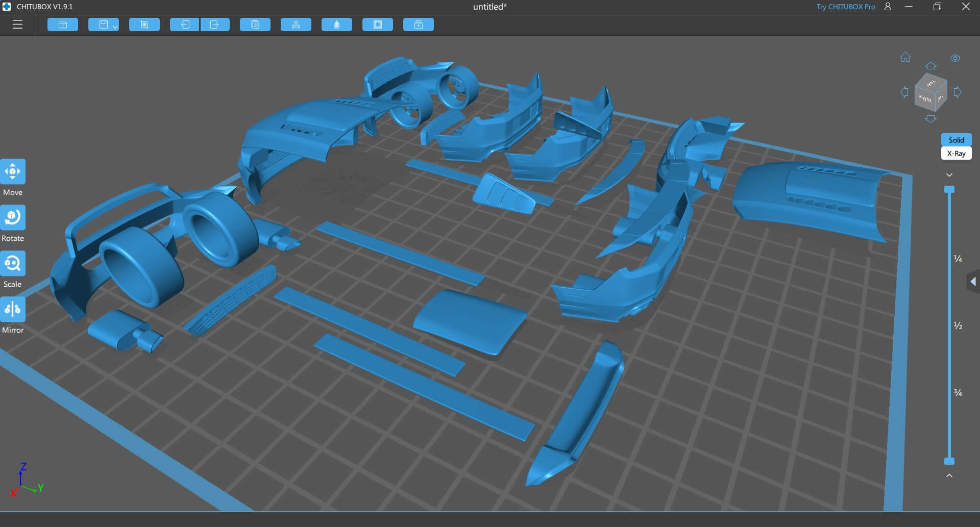Screen dimensions: 980x527
Task: Click the Save project disk icon
Action: point(104,24)
